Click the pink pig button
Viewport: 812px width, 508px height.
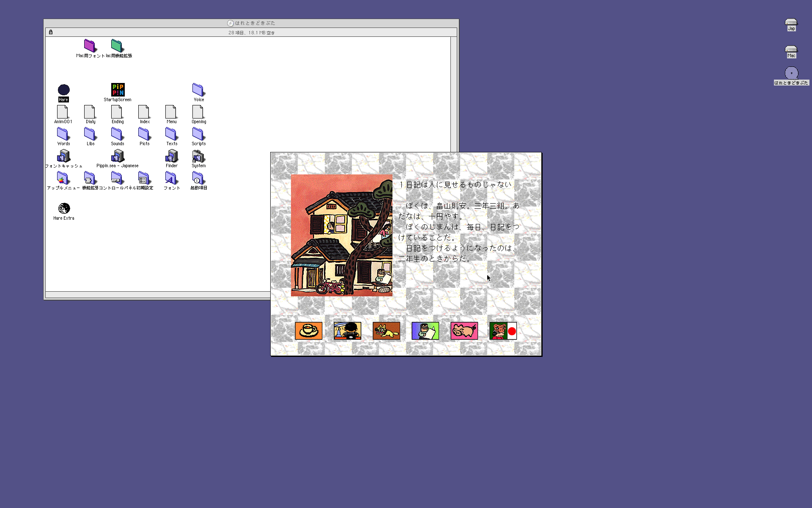464,331
